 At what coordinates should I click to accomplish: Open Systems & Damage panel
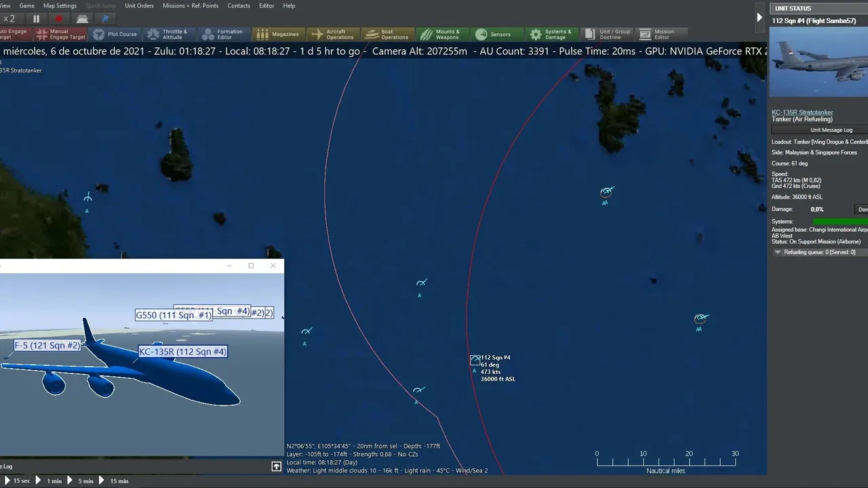click(x=551, y=34)
